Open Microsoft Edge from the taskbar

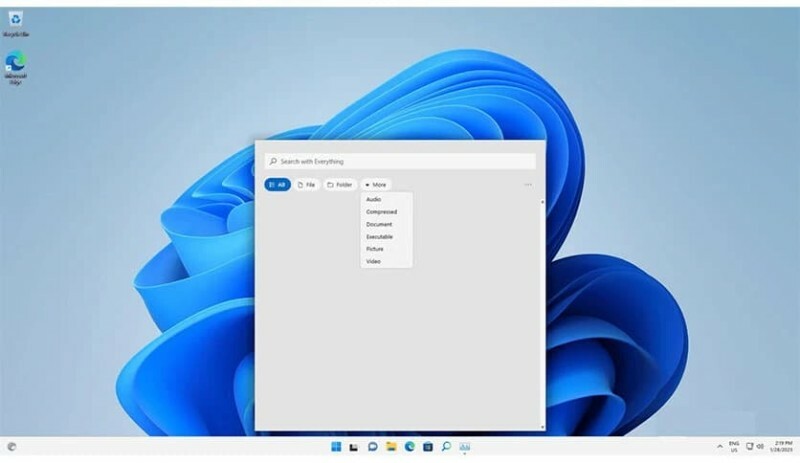(x=409, y=446)
